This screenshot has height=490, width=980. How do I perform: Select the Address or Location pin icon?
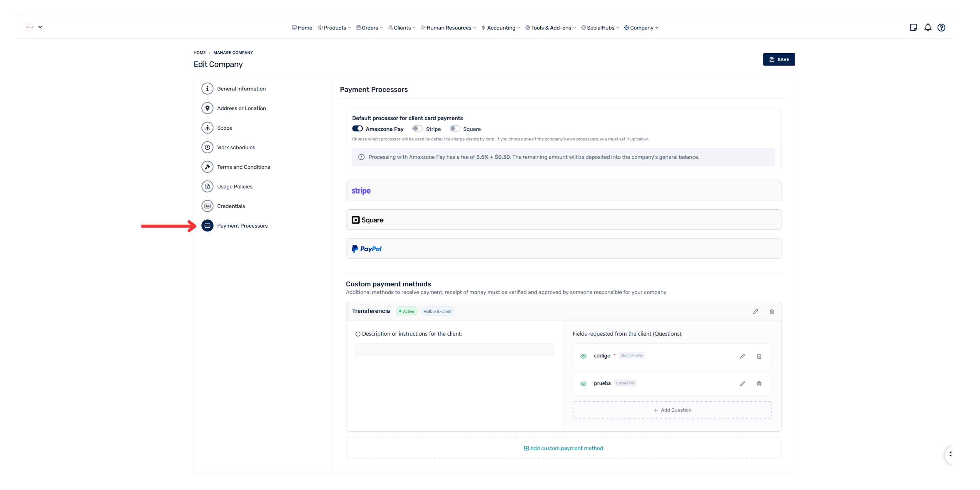207,108
